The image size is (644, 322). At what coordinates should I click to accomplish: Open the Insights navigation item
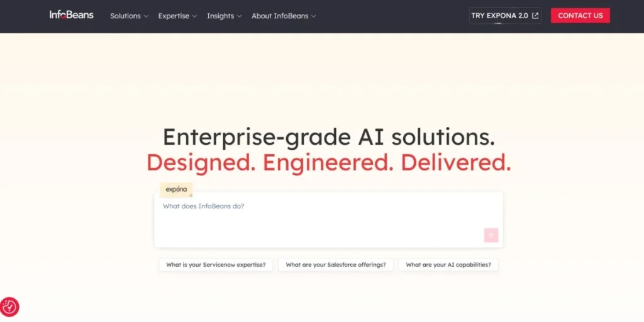220,16
